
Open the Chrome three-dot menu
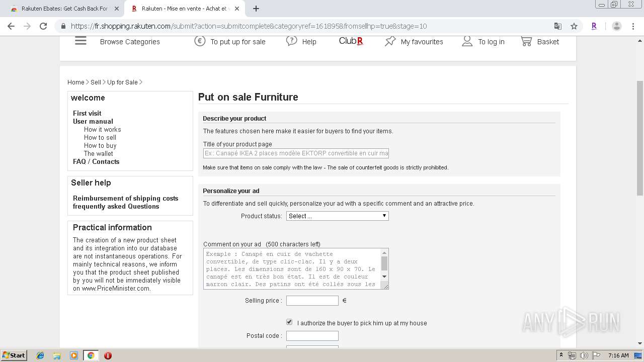click(632, 26)
